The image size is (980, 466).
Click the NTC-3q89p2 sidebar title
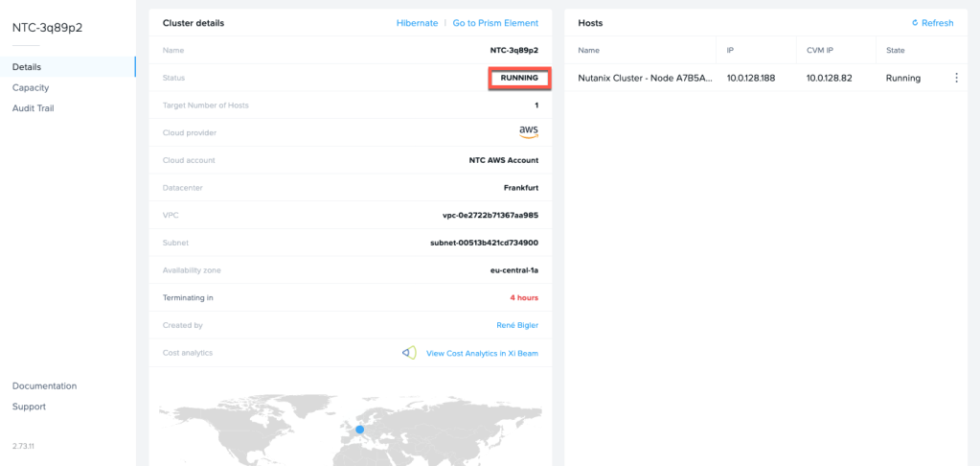click(48, 28)
